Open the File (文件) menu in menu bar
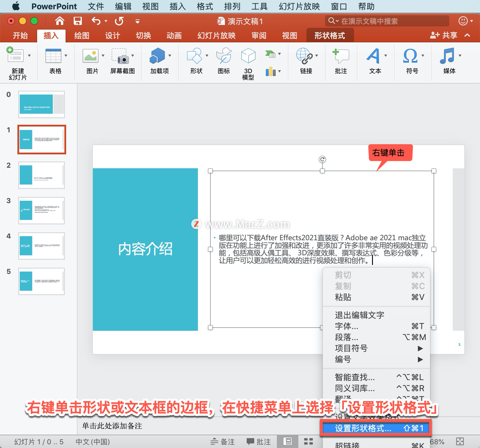Image resolution: width=480 pixels, height=448 pixels. pyautogui.click(x=96, y=6)
